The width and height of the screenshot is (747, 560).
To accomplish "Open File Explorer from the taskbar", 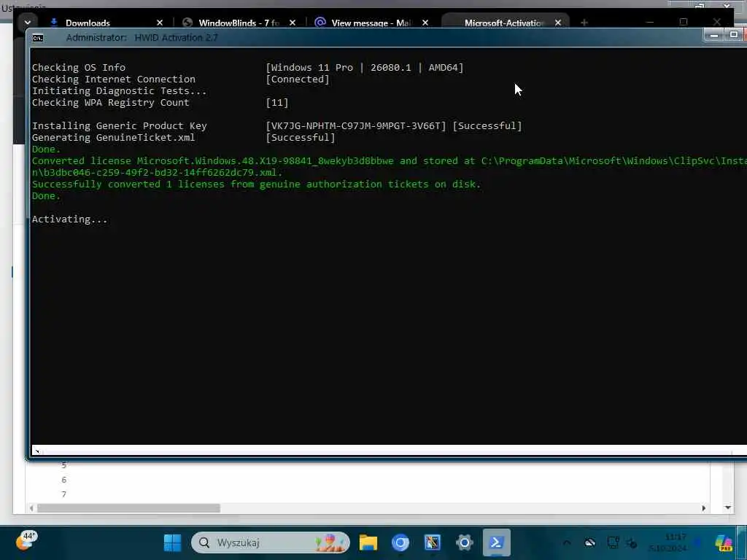I will [x=368, y=542].
